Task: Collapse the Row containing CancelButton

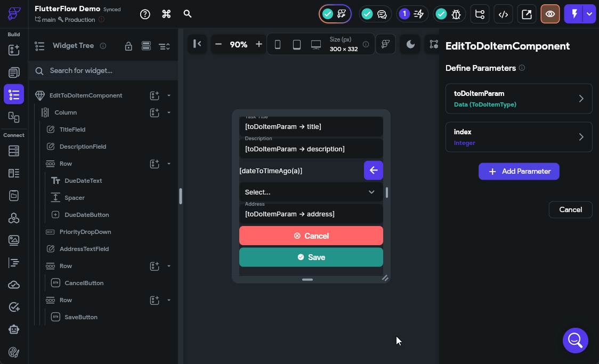Action: click(x=169, y=266)
